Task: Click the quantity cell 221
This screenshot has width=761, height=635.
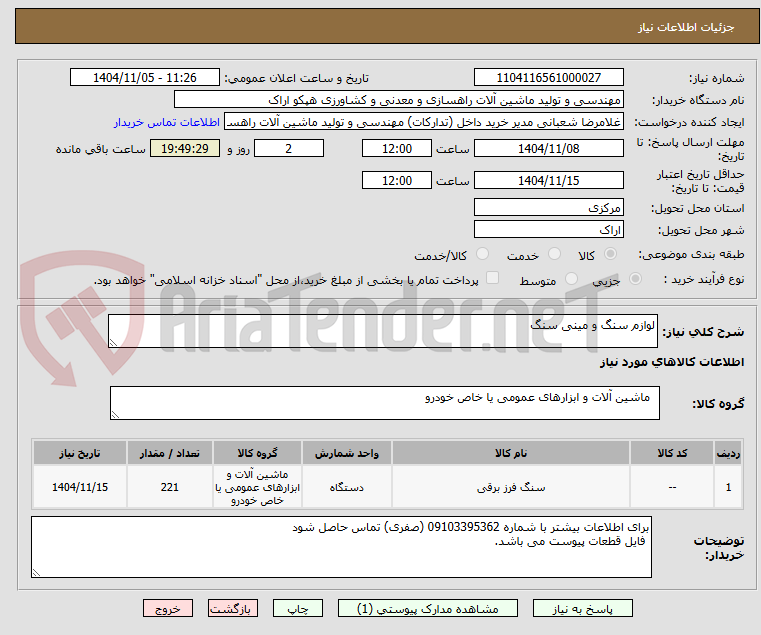Action: (169, 487)
